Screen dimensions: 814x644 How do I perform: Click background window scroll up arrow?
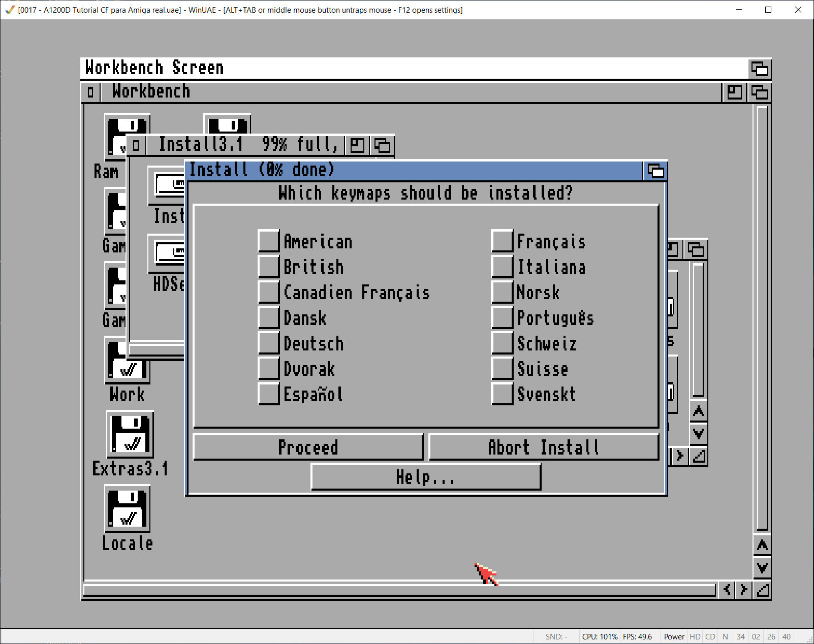699,411
